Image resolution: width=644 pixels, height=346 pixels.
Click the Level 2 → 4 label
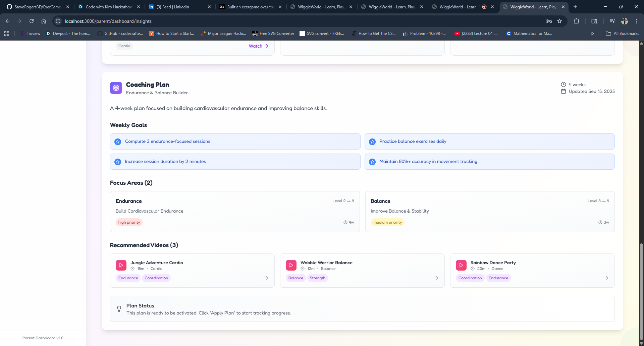[343, 201]
